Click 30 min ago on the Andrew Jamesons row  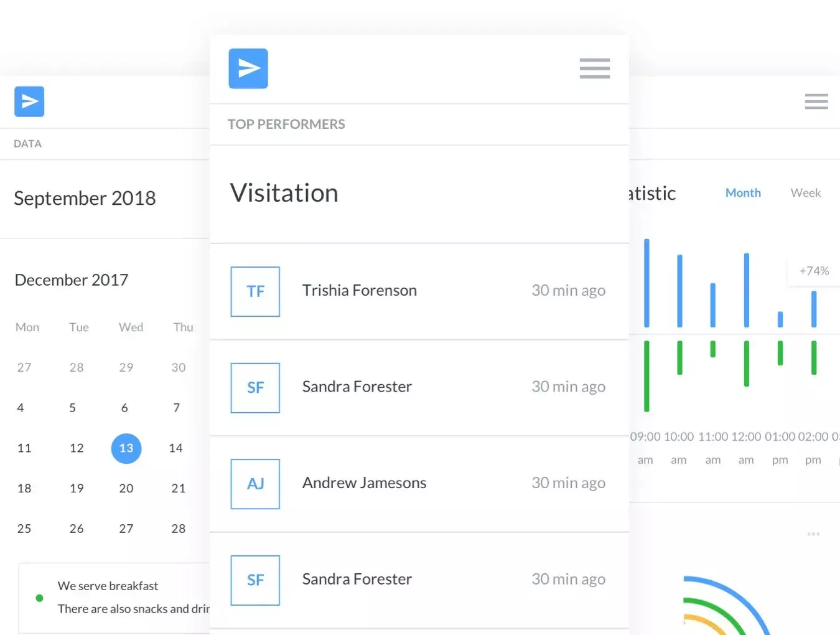tap(568, 483)
